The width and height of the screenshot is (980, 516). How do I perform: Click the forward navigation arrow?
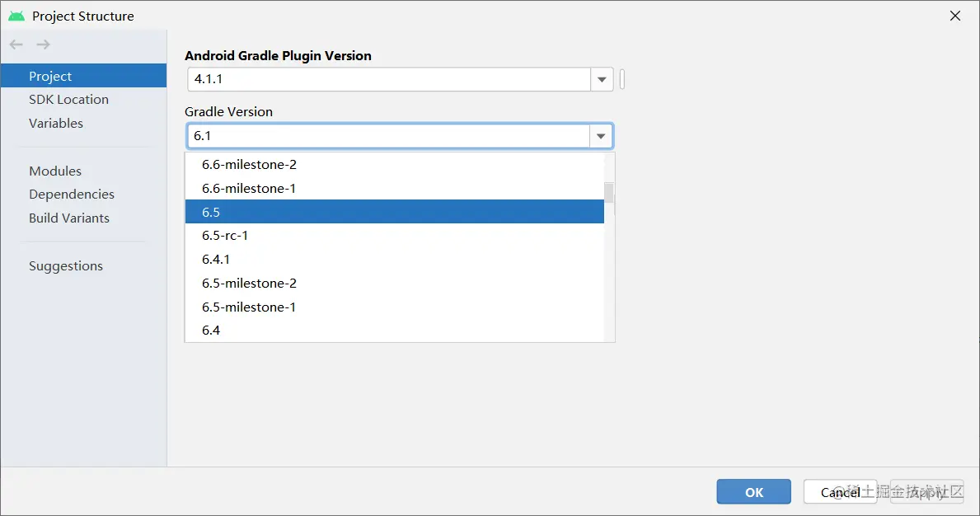44,45
